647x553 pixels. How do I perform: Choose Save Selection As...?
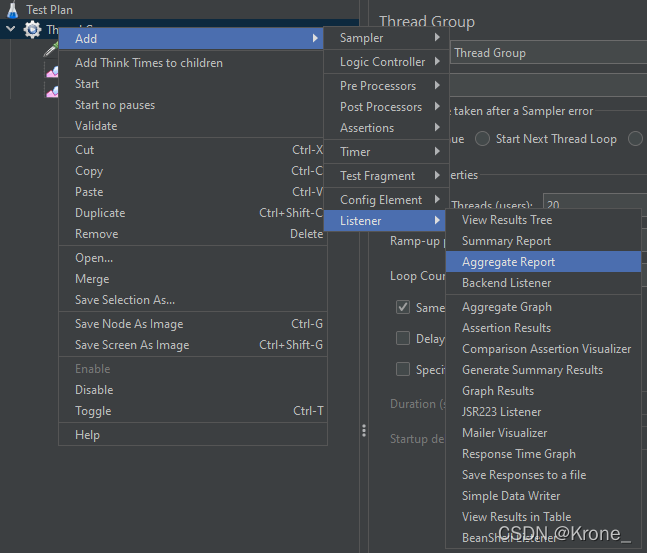193,300
